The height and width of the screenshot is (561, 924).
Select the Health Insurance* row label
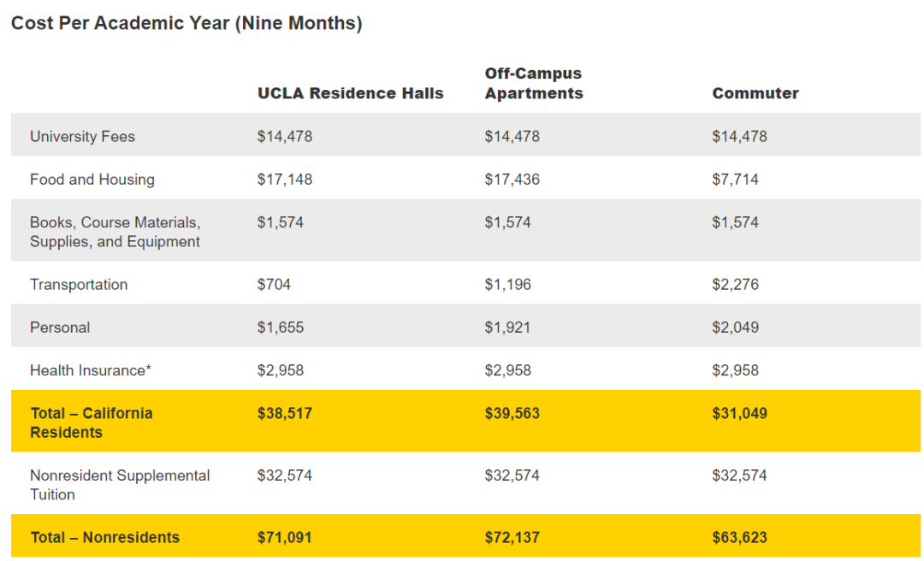click(x=91, y=370)
